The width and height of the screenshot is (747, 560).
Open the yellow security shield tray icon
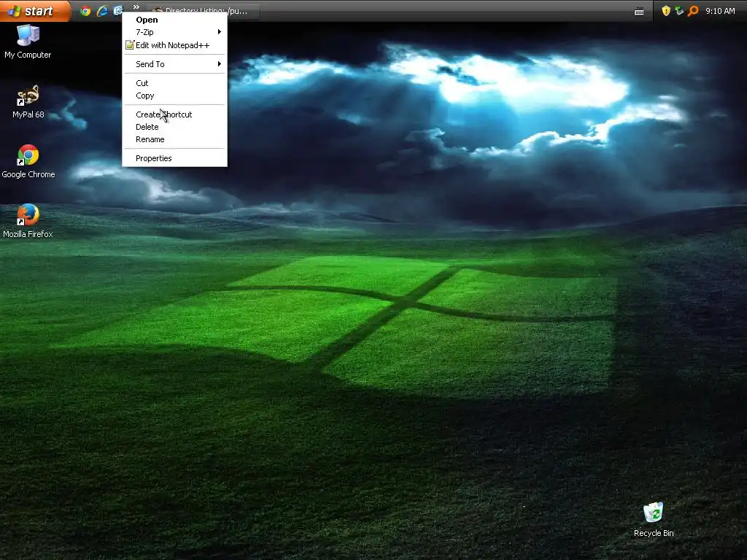click(x=666, y=11)
